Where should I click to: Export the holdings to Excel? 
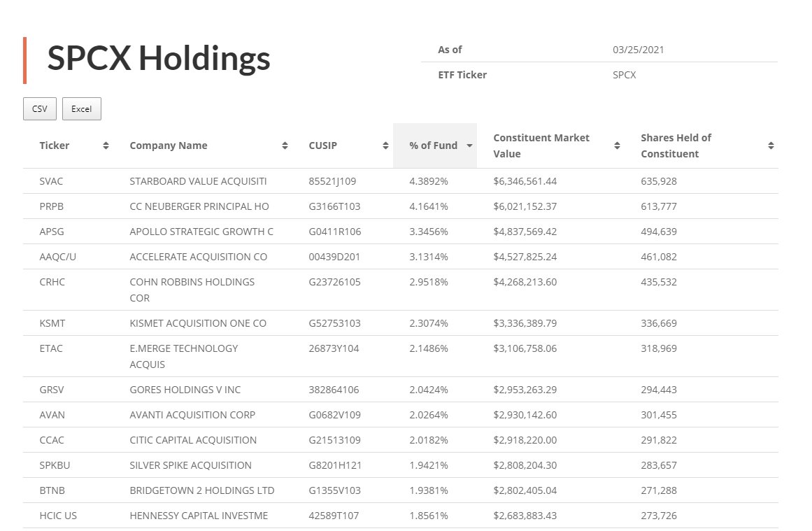[x=81, y=108]
